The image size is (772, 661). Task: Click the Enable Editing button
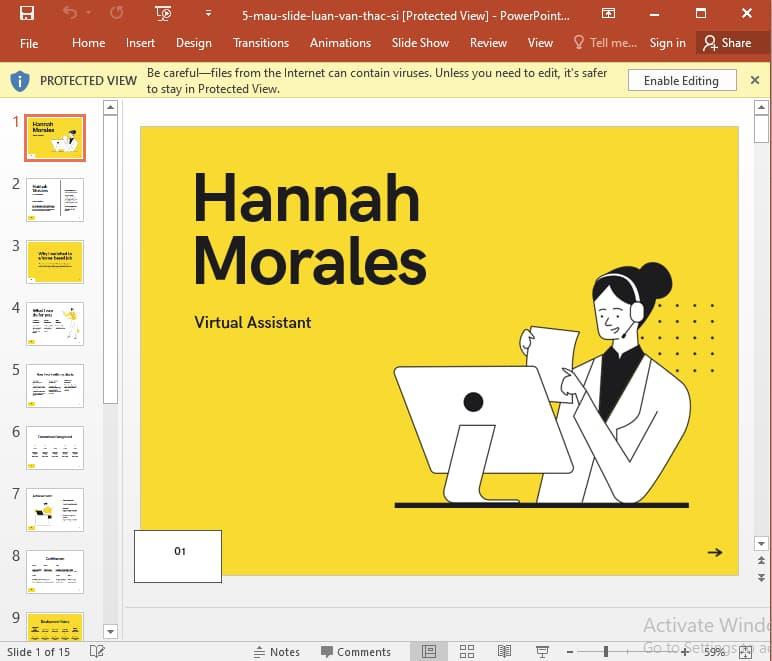click(x=681, y=81)
